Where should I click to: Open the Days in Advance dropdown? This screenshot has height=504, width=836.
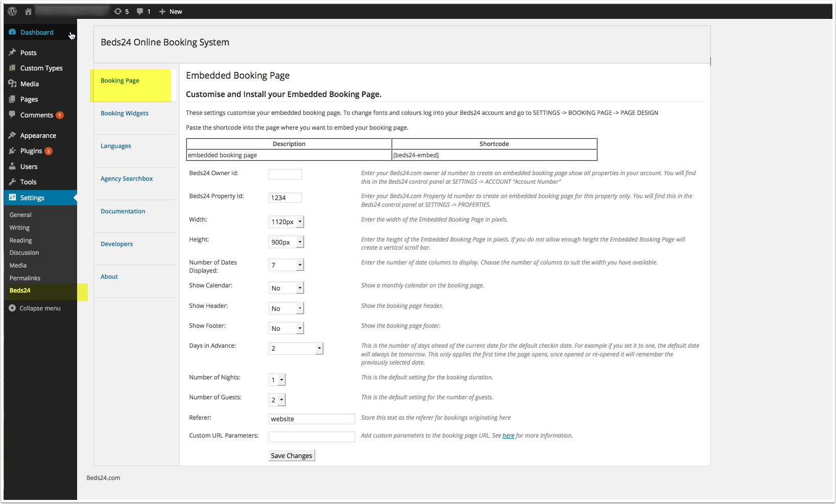(296, 348)
